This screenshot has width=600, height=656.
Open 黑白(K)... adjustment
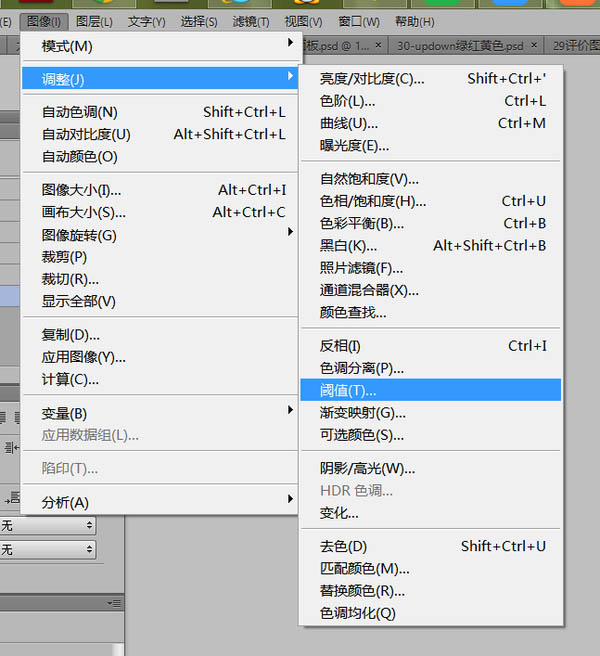pyautogui.click(x=431, y=246)
